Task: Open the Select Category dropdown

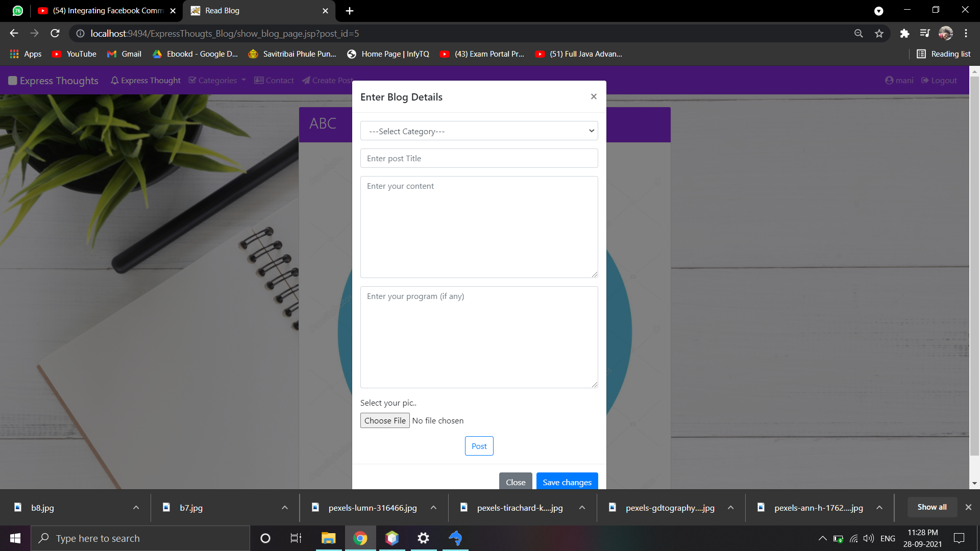Action: click(479, 131)
